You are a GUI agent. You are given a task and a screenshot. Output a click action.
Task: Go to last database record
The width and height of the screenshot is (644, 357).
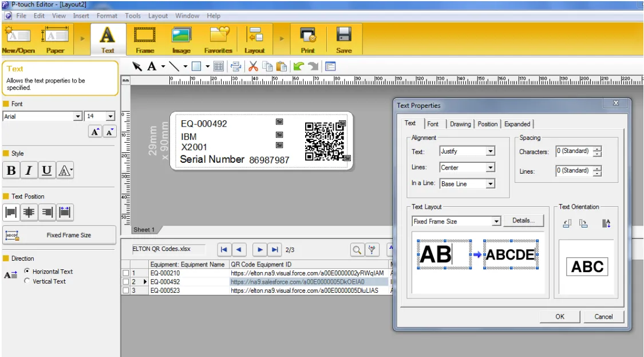coord(275,250)
